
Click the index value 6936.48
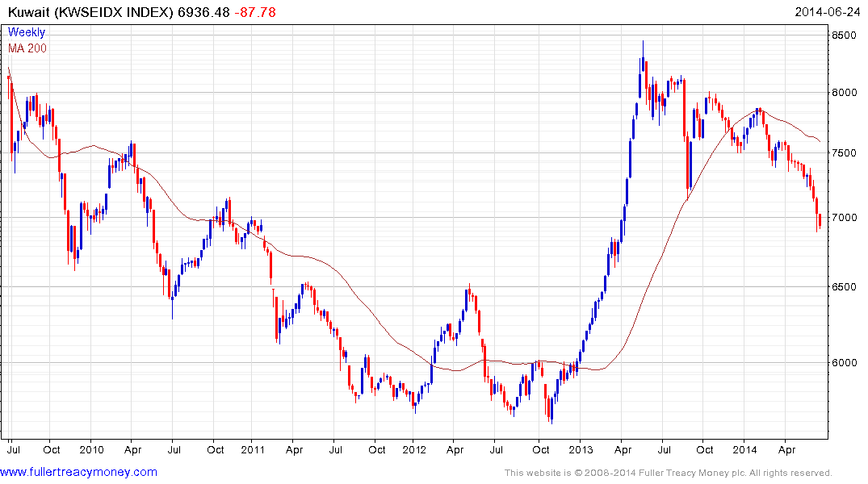coord(203,12)
